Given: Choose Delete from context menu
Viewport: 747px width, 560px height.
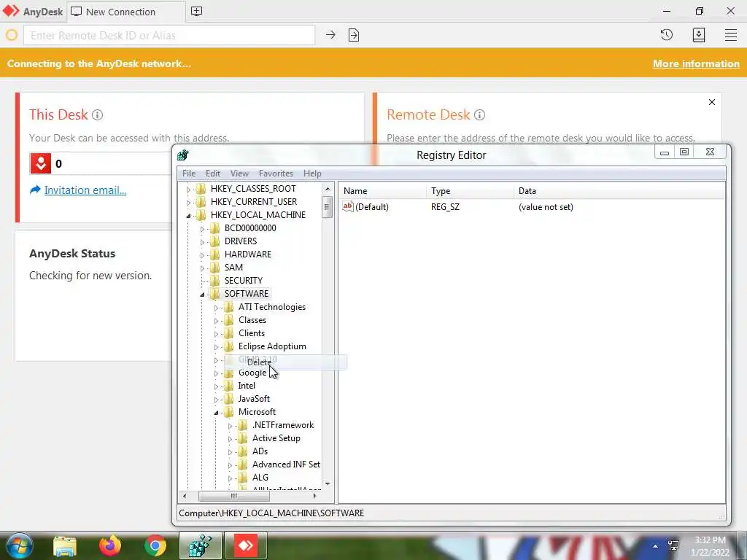Looking at the screenshot, I should click(285, 362).
